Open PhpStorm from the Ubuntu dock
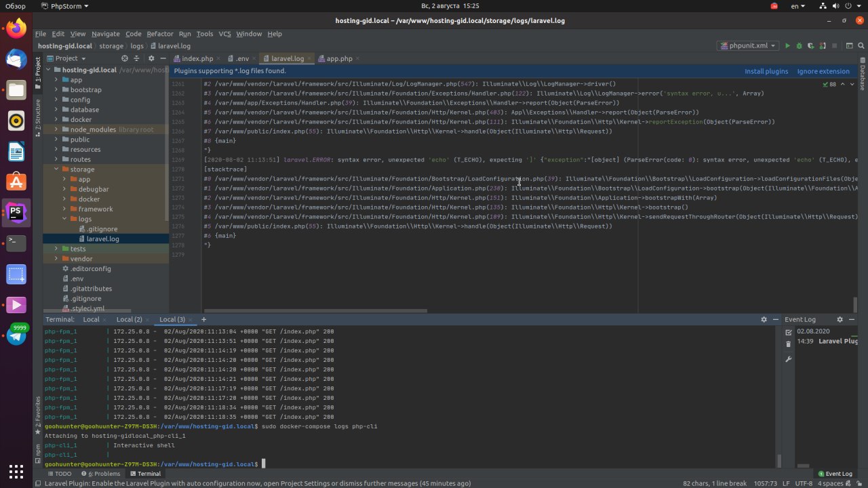This screenshot has width=868, height=488. pos(16,213)
